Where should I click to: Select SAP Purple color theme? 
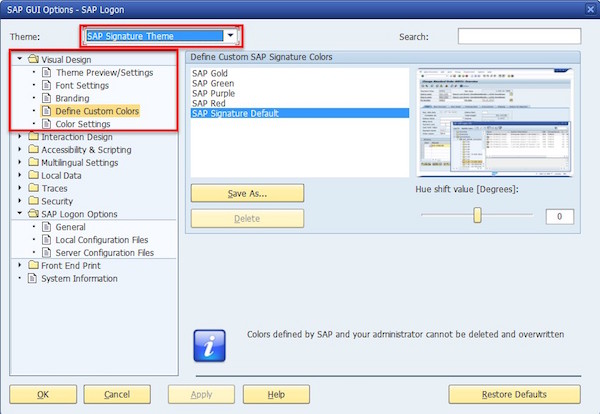click(x=300, y=93)
